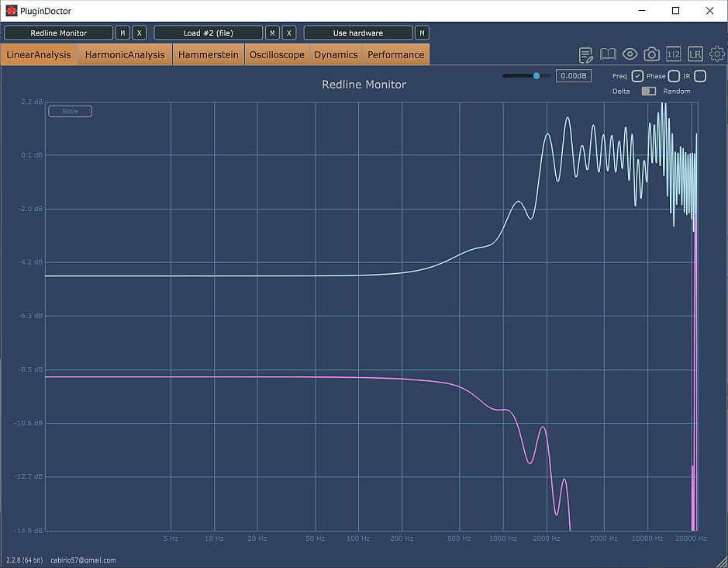Switch to the LinearAnalysis tab
728x568 pixels.
point(39,55)
